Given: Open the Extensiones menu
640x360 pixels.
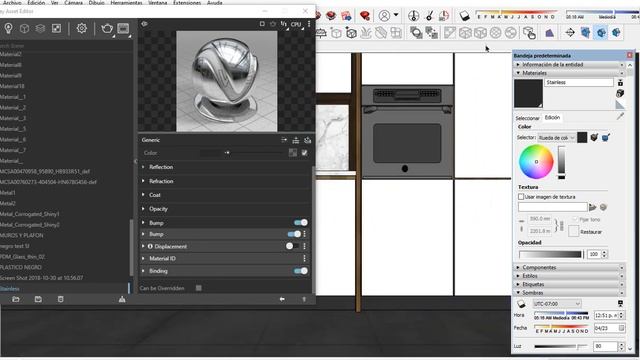Looking at the screenshot, I should tap(187, 2).
